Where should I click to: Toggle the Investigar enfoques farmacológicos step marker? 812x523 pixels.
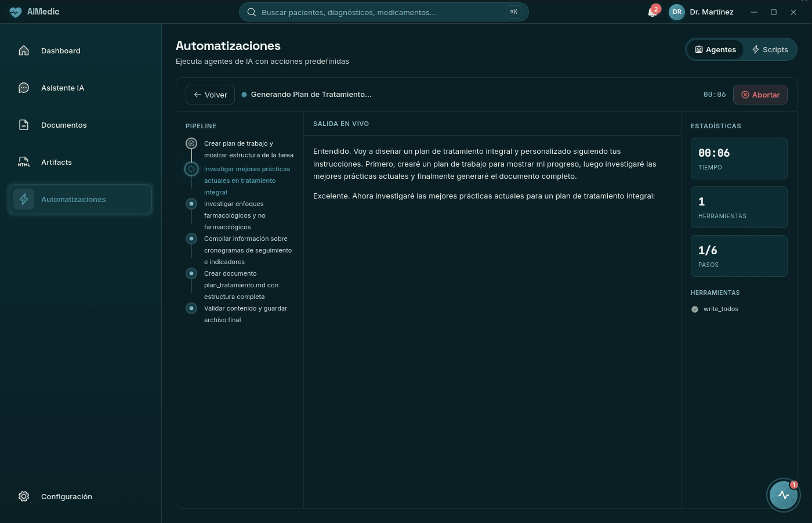point(191,204)
